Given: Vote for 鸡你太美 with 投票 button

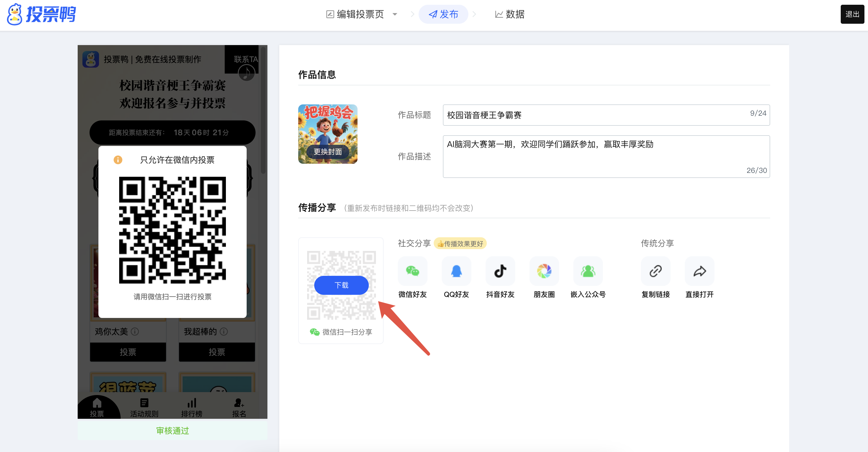Looking at the screenshot, I should [x=128, y=352].
